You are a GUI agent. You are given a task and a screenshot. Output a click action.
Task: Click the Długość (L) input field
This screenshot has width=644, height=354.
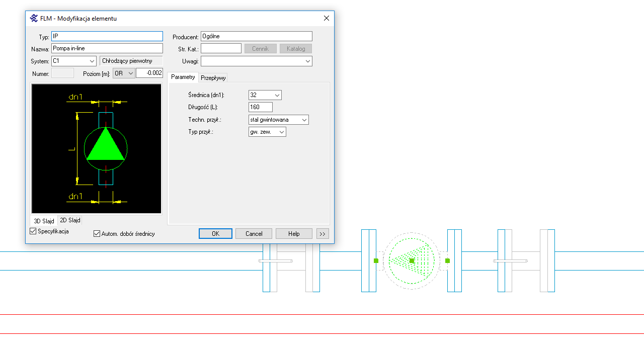point(260,107)
